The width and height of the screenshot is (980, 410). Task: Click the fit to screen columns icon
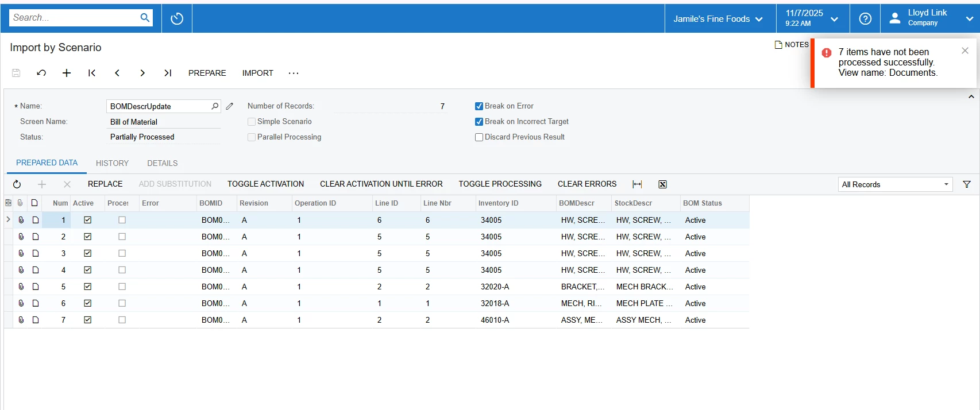(637, 184)
